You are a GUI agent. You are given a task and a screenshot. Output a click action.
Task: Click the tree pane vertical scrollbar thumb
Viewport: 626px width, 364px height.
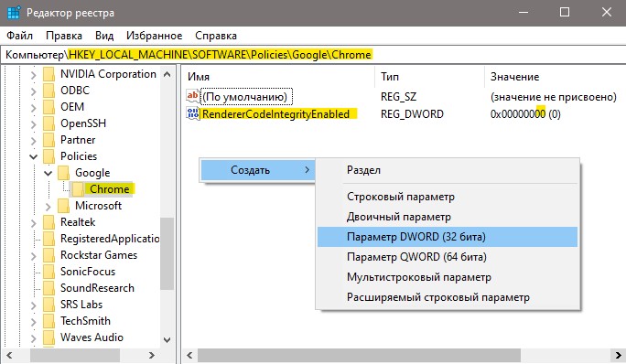[167, 253]
